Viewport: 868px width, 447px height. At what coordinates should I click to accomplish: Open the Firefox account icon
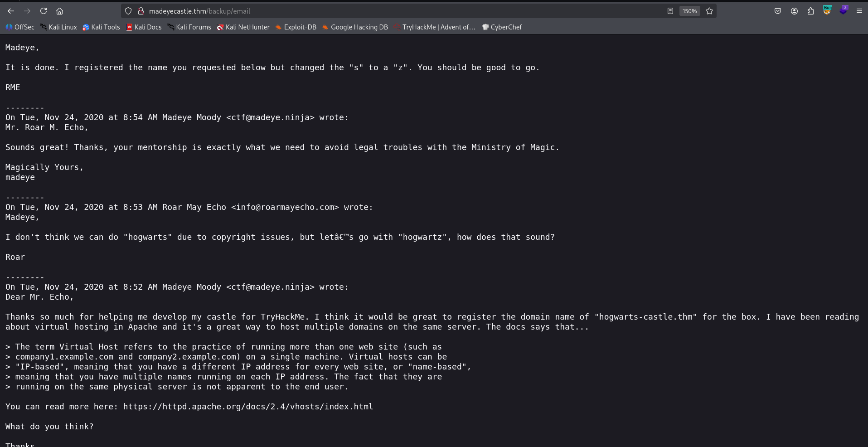(x=794, y=11)
